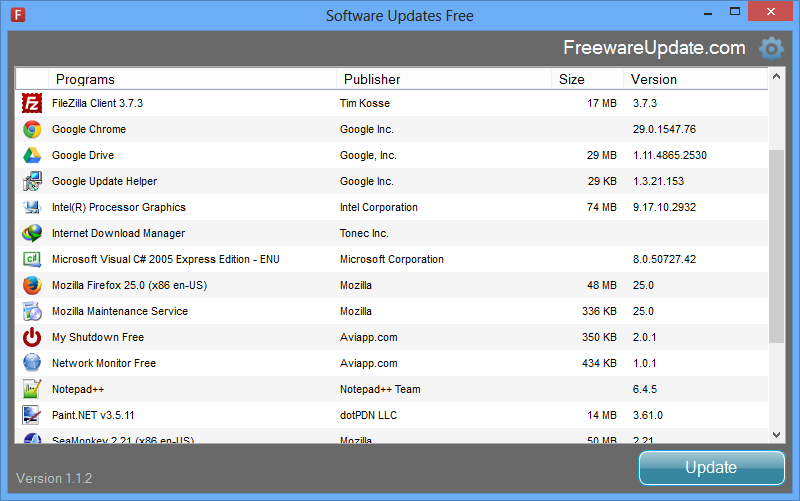
Task: Click the Internet Download Manager icon
Action: 32,233
